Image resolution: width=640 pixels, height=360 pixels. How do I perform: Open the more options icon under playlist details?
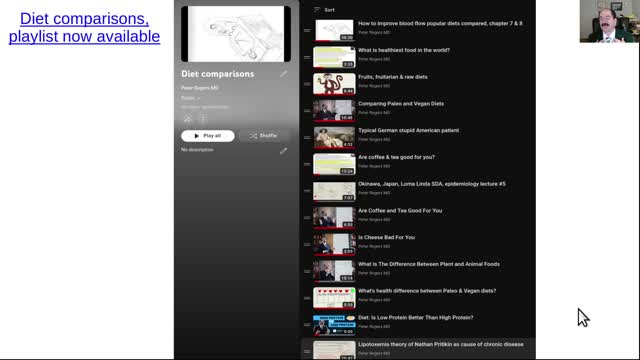tap(204, 119)
